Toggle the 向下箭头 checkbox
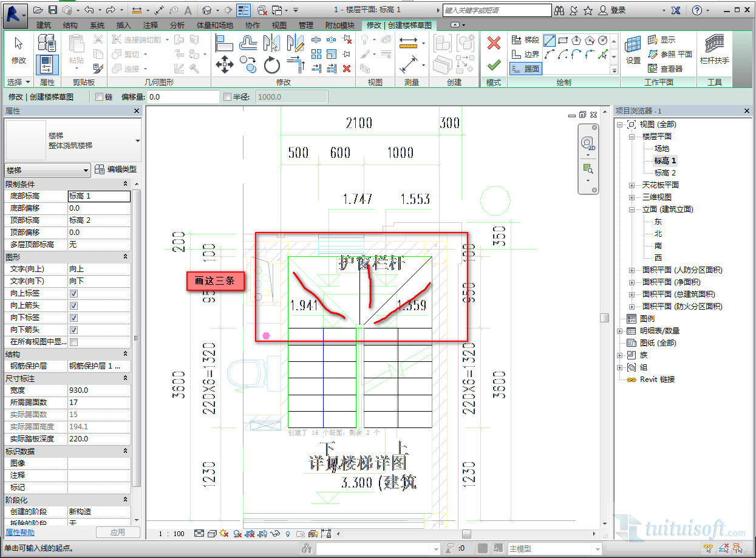Screen dimensions: 756x558 73,330
